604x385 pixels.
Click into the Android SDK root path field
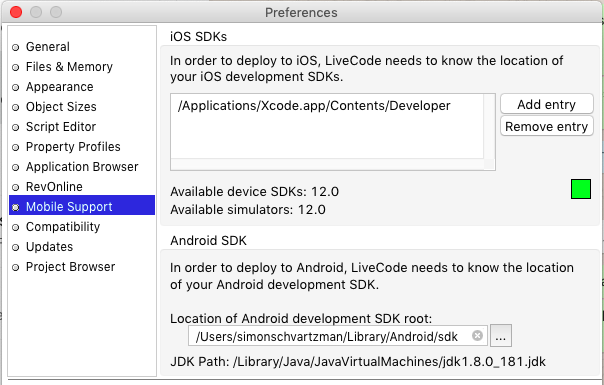(332, 336)
